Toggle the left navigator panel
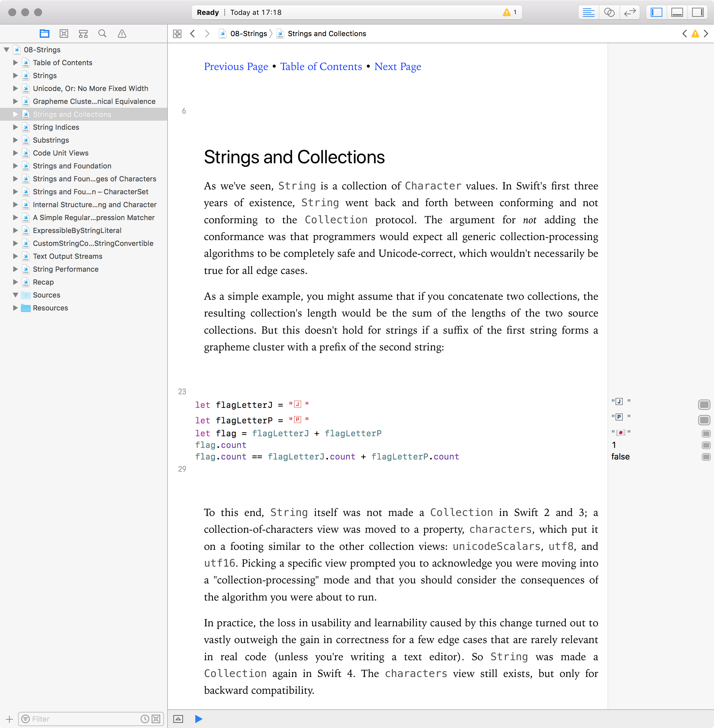 [657, 12]
